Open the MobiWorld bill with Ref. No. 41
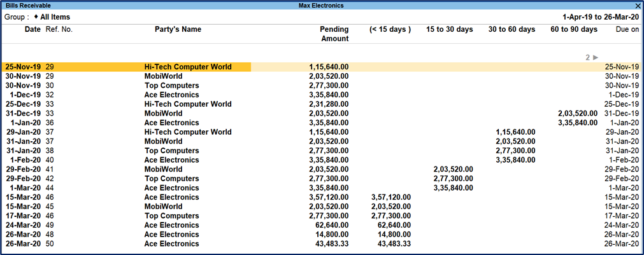This screenshot has width=644, height=255. coord(163,169)
